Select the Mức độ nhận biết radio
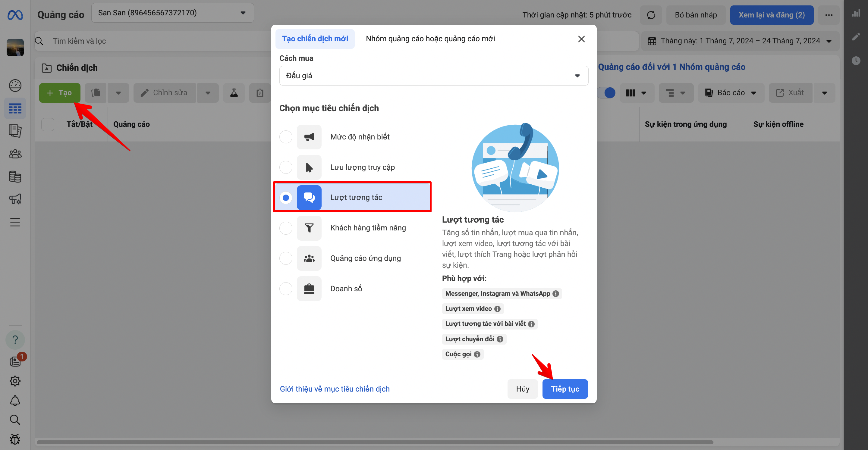The height and width of the screenshot is (450, 868). click(x=286, y=137)
